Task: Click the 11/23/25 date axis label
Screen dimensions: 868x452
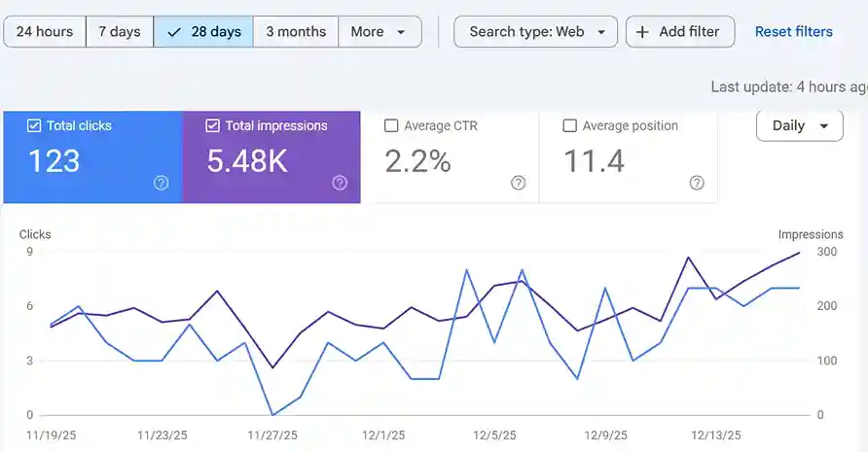Action: point(163,435)
